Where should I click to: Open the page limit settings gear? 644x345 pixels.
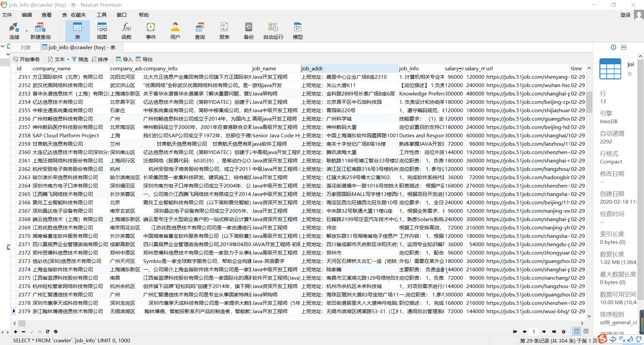pos(563,332)
